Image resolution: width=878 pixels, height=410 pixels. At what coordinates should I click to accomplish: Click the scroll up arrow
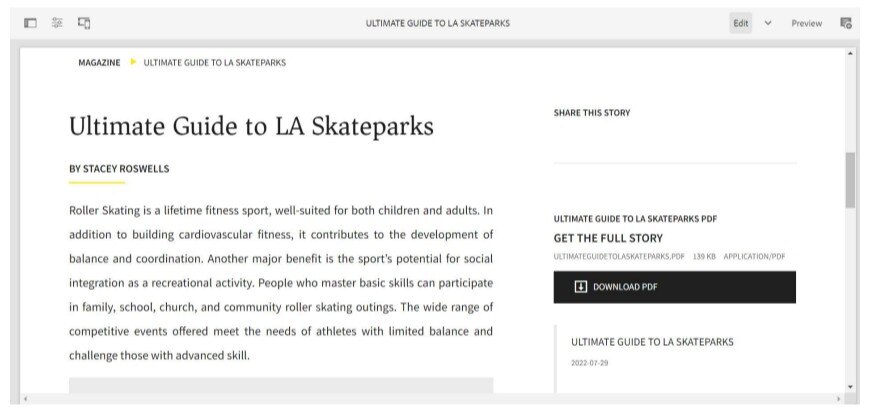click(850, 53)
